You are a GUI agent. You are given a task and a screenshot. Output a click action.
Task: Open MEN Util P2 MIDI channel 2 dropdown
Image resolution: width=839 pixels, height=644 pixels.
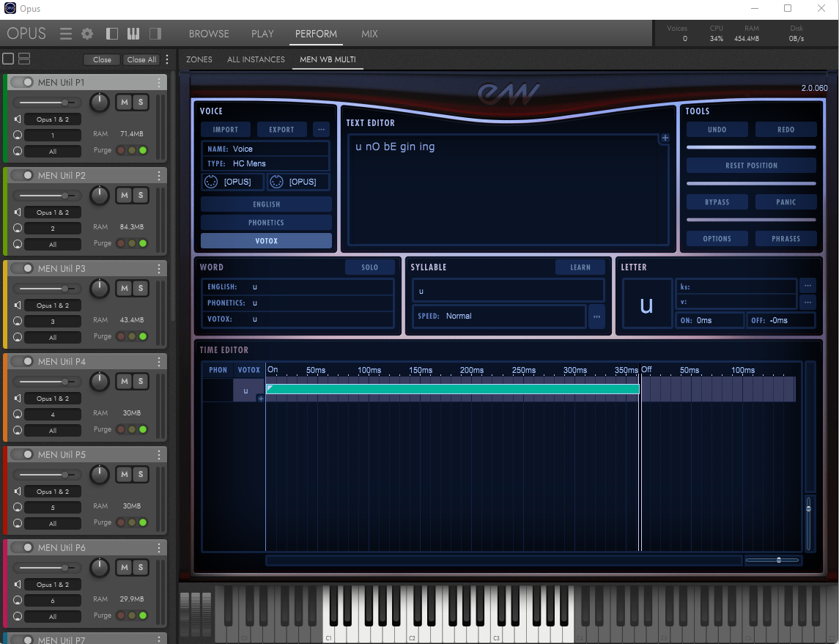(x=53, y=229)
